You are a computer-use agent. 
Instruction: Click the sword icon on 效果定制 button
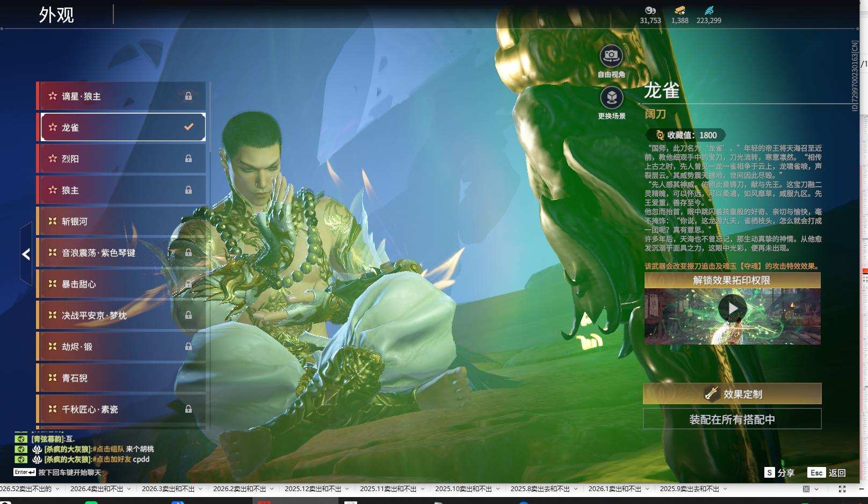[x=712, y=393]
